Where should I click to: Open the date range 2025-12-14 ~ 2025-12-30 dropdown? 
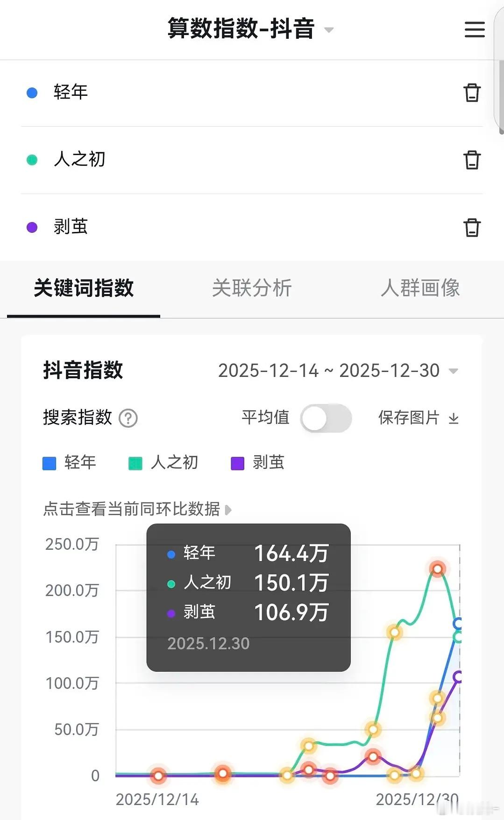point(338,370)
